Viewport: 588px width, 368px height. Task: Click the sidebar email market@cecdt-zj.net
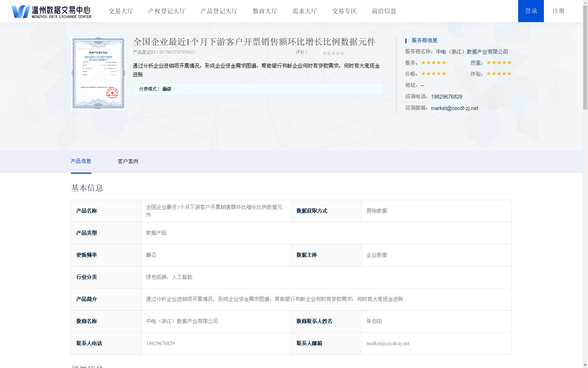[x=455, y=108]
